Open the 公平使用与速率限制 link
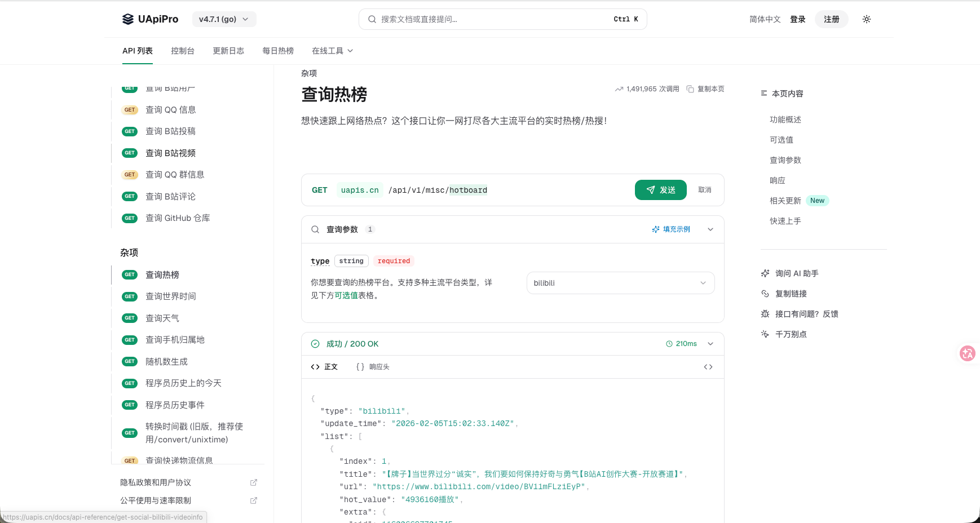980x523 pixels. pyautogui.click(x=155, y=500)
